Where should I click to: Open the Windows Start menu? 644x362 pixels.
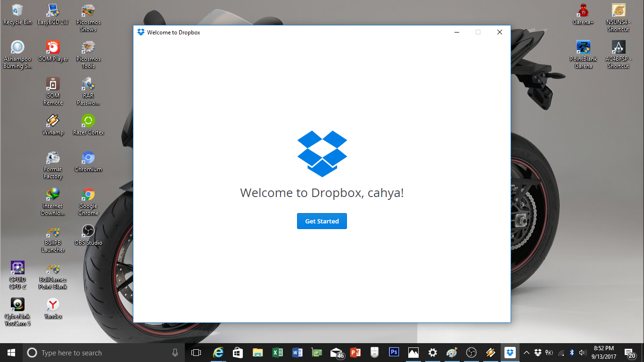[x=11, y=353]
